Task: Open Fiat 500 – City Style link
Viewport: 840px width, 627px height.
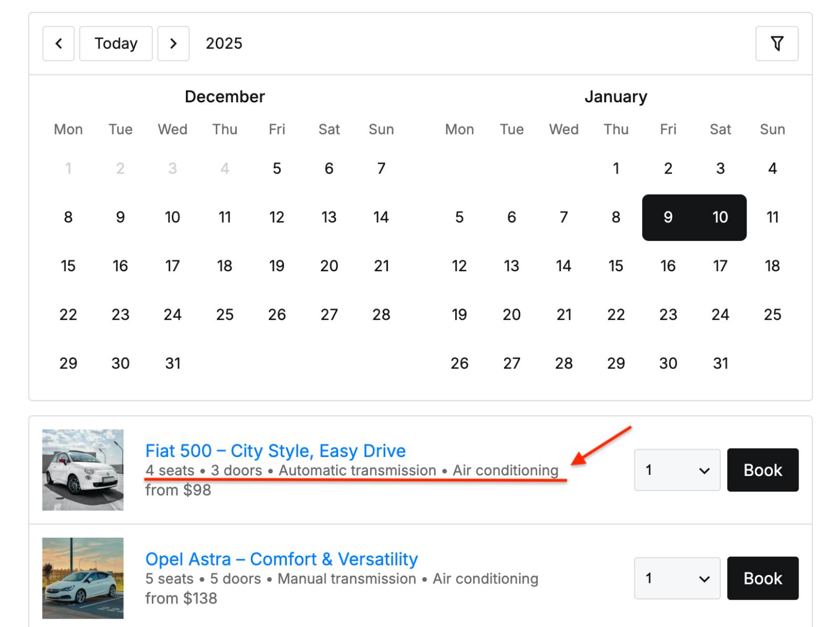Action: [x=275, y=451]
